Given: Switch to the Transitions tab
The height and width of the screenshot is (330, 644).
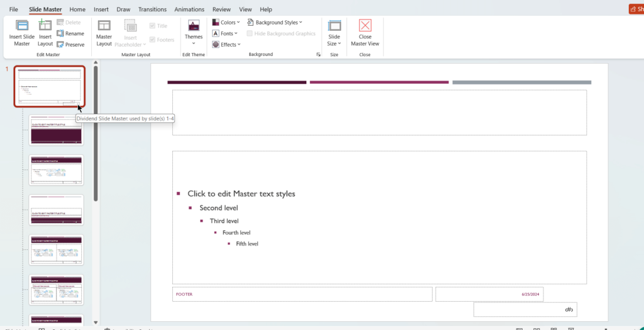Looking at the screenshot, I should 152,9.
